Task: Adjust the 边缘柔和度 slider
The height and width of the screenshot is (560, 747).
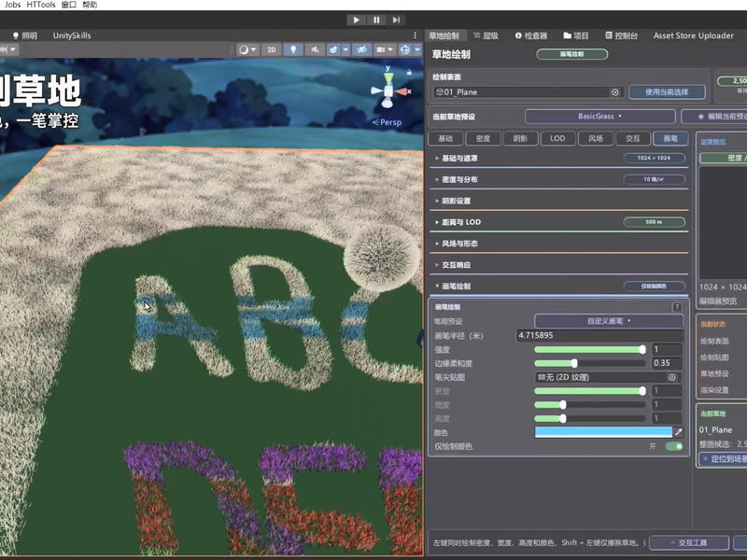Action: coord(590,363)
